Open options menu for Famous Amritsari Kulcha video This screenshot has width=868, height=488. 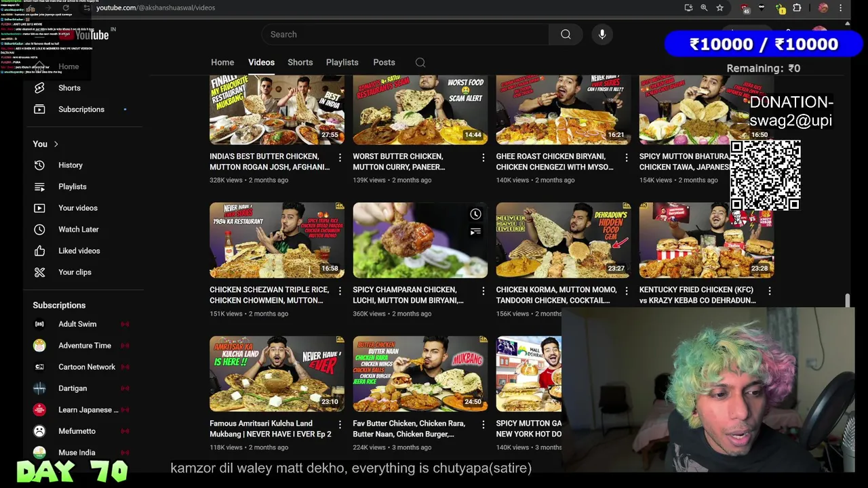340,424
